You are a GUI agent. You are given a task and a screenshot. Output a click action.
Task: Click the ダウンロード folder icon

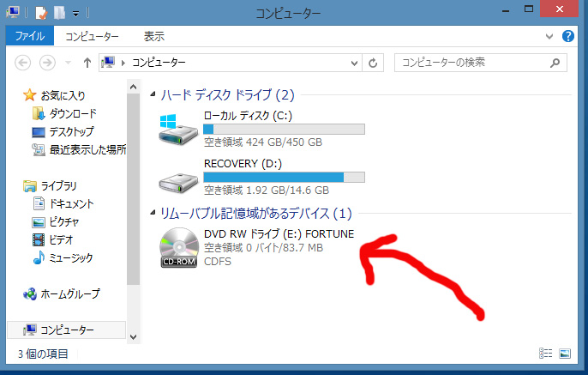coord(39,113)
